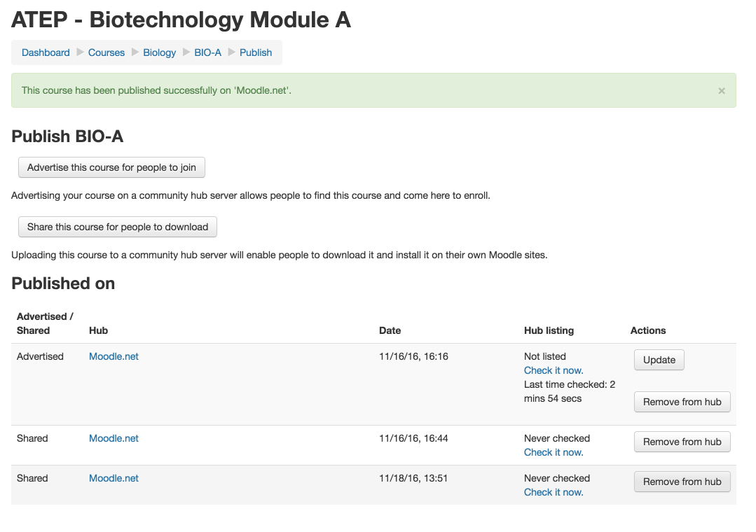
Task: Open the Dashboard breadcrumb link
Action: (x=46, y=52)
